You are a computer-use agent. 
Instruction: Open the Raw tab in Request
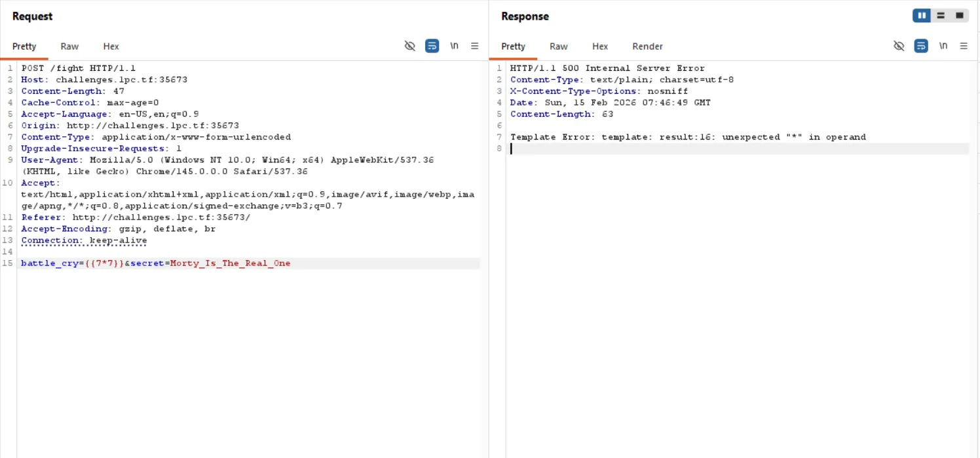tap(69, 47)
